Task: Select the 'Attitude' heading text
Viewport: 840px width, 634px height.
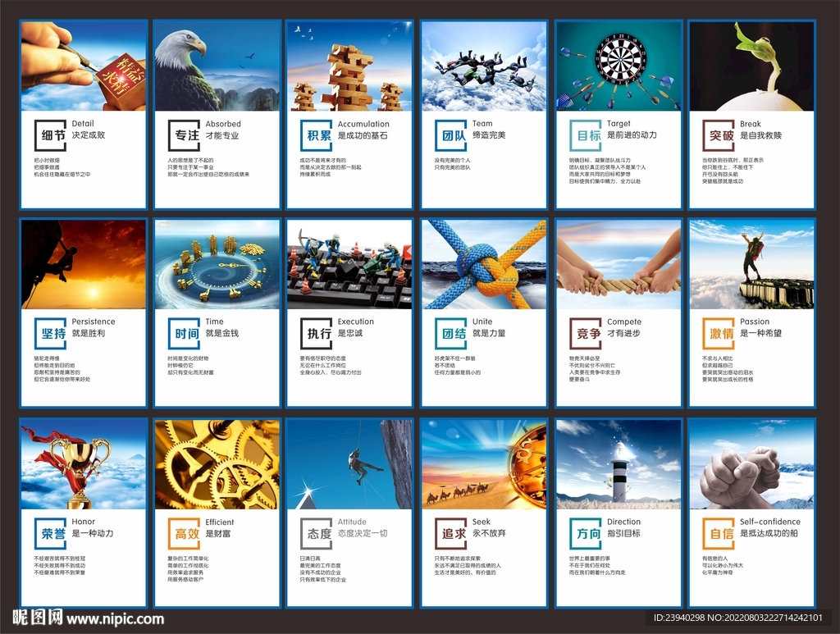Action: (x=352, y=522)
